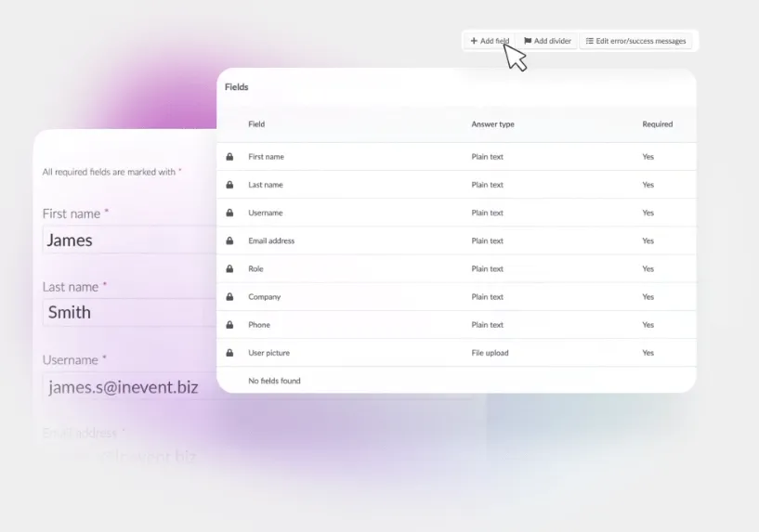Select the Username row in Fields table
This screenshot has width=759, height=532.
456,213
